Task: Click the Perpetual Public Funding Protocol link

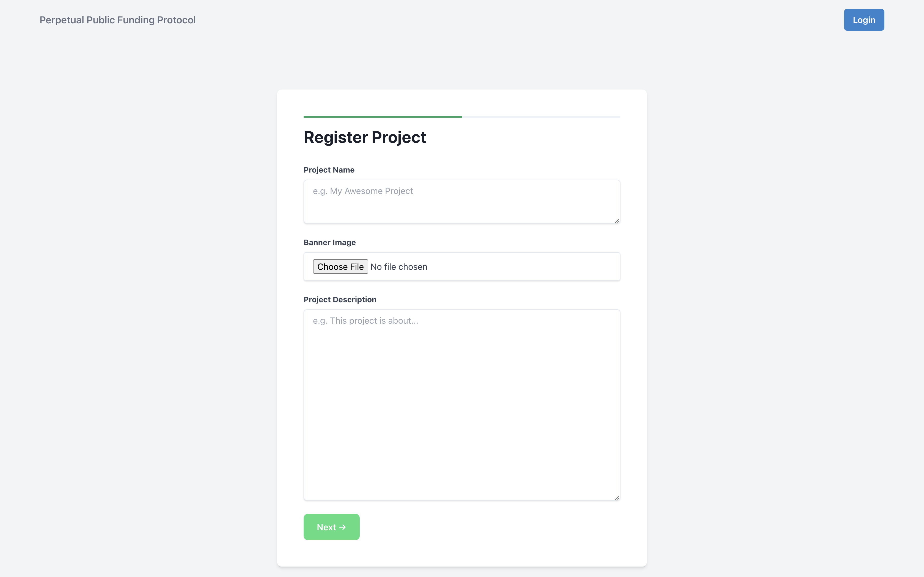Action: [x=117, y=19]
